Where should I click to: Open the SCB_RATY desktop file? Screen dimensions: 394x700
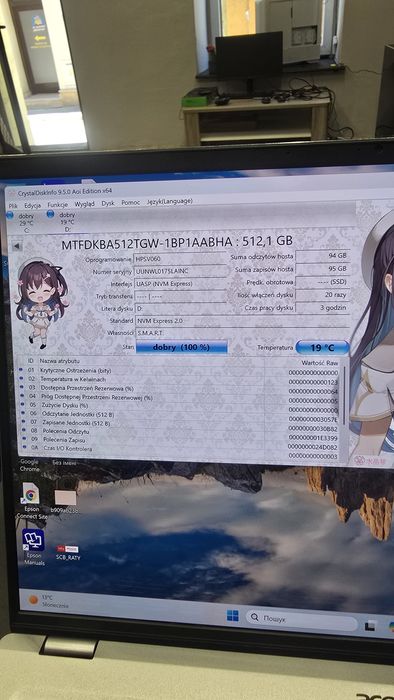coord(68,552)
